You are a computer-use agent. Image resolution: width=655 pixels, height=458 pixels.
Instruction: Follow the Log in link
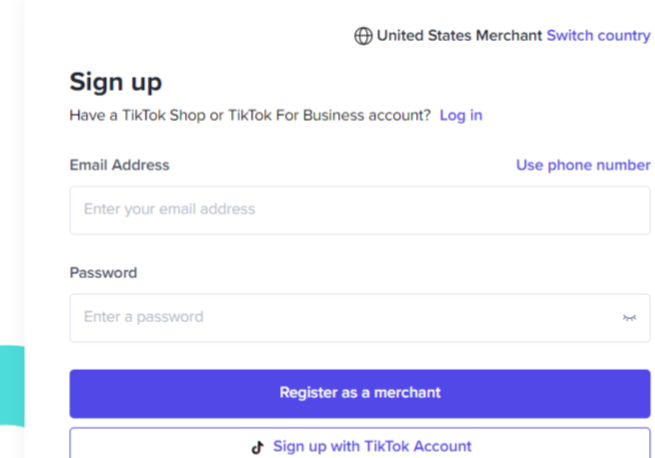(x=461, y=115)
